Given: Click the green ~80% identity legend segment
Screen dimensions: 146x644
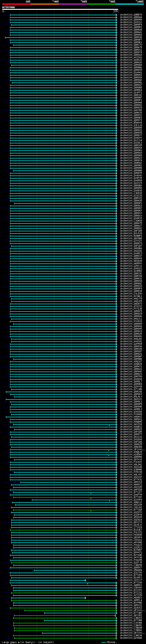Looking at the screenshot, I should pyautogui.click(x=101, y=4).
